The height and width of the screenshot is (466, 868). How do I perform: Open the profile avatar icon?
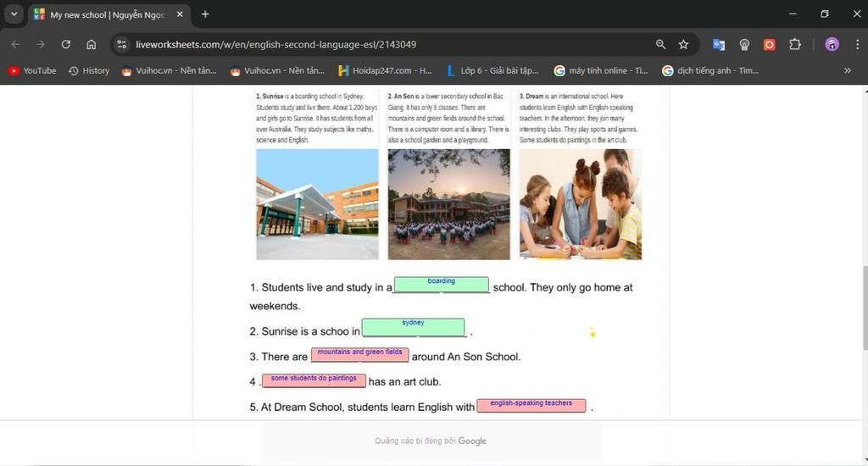[832, 44]
